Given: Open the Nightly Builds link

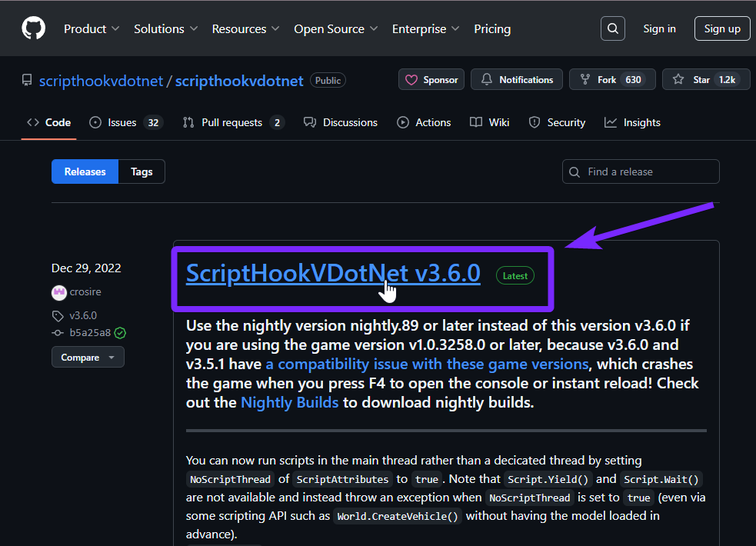Looking at the screenshot, I should pos(290,402).
